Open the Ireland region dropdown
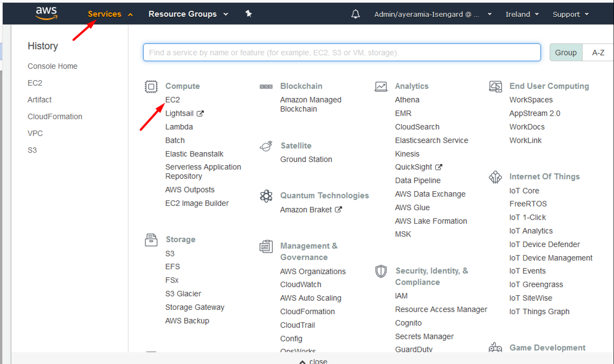614x364 pixels. (522, 14)
